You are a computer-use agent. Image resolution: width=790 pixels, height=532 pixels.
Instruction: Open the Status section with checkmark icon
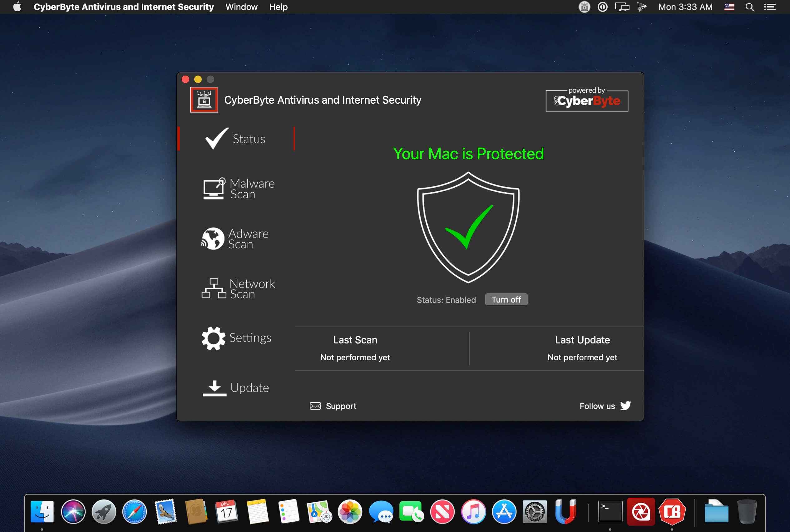click(x=236, y=138)
